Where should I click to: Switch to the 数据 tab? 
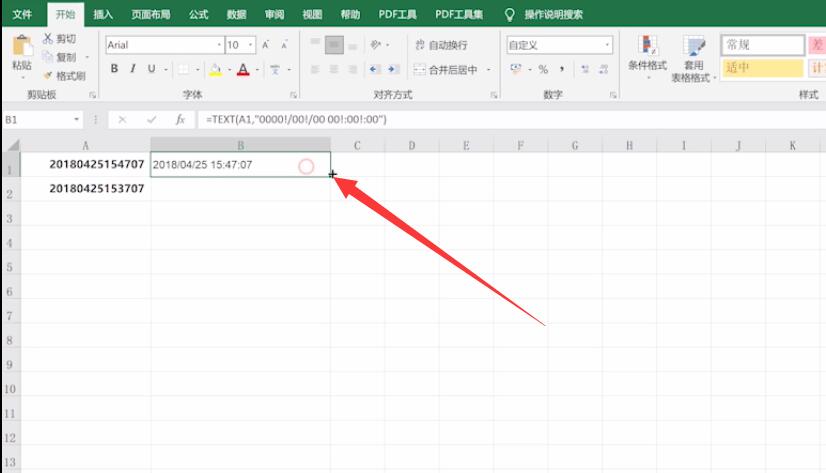point(237,14)
